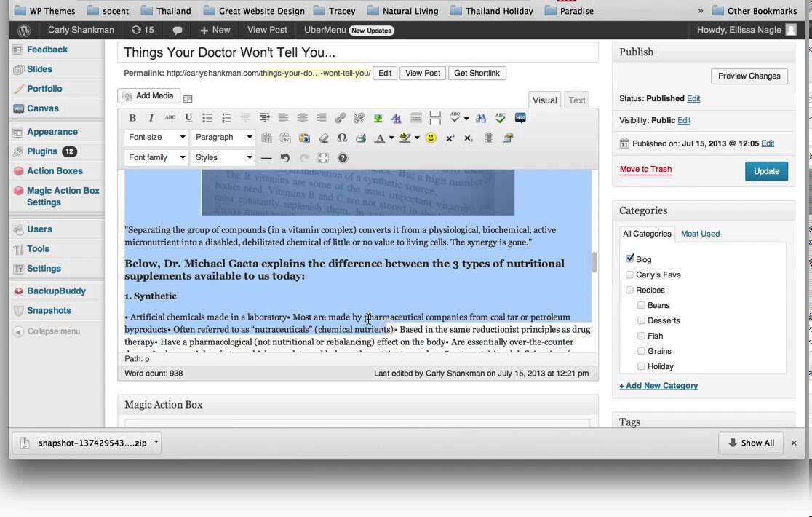Open the Font size dropdown
Image resolution: width=812 pixels, height=517 pixels.
[x=156, y=138]
